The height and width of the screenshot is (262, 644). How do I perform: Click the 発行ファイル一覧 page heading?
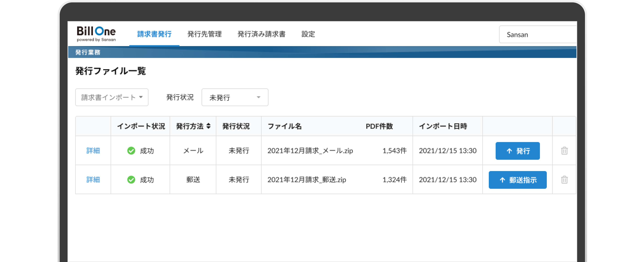coord(111,71)
